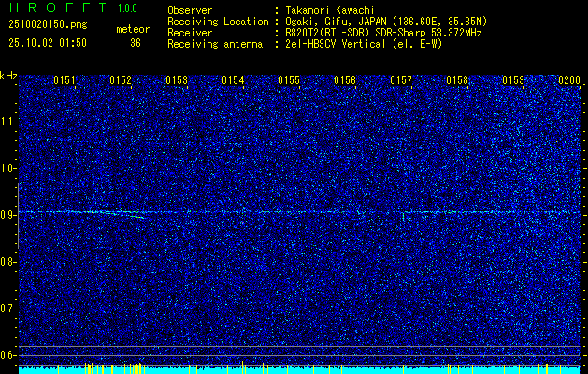Click frequency axis label 0.7

tap(7, 309)
